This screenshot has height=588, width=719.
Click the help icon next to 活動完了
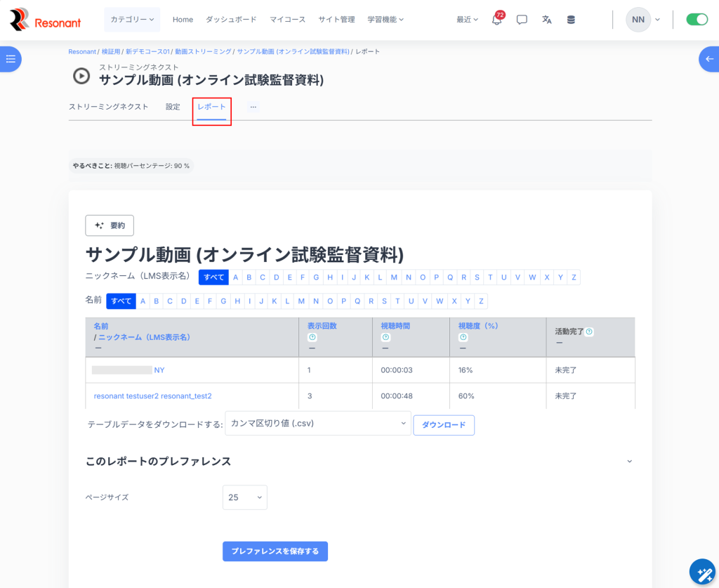click(589, 332)
